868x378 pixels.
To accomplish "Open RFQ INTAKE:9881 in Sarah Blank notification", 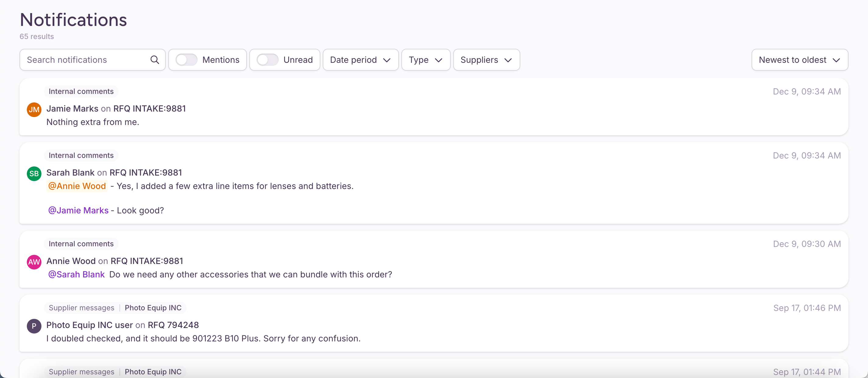I will point(146,173).
